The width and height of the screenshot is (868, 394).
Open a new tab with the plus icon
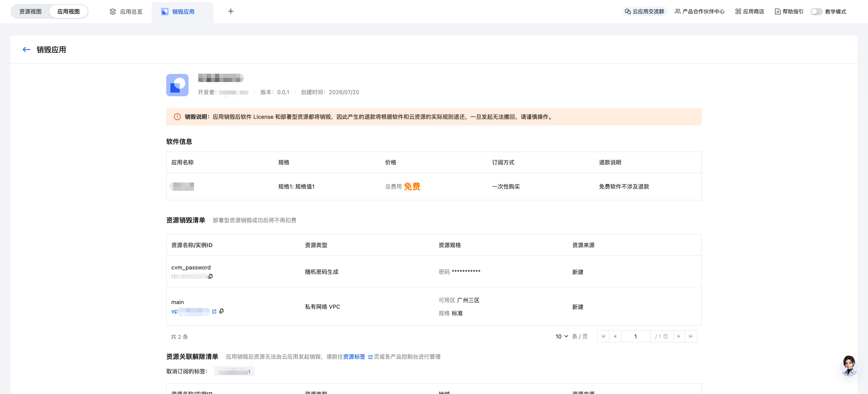click(231, 12)
